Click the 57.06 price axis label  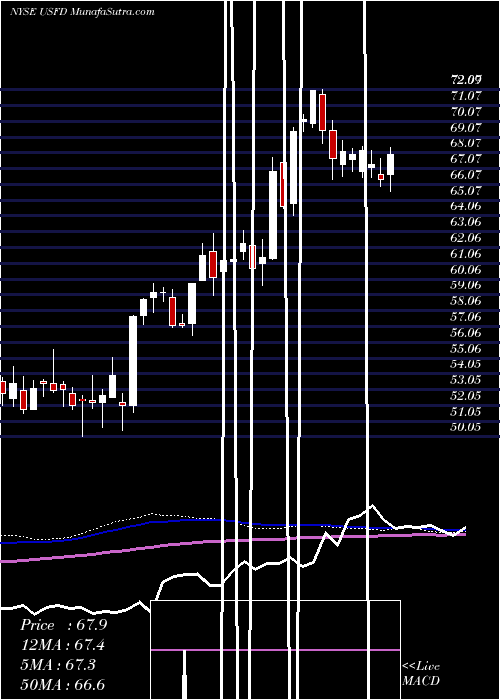tap(466, 317)
